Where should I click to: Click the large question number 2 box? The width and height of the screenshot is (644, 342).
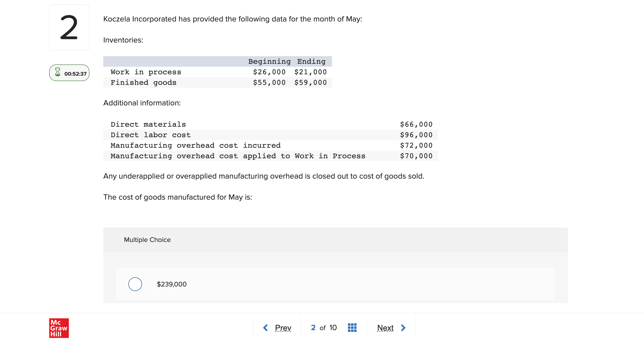69,28
